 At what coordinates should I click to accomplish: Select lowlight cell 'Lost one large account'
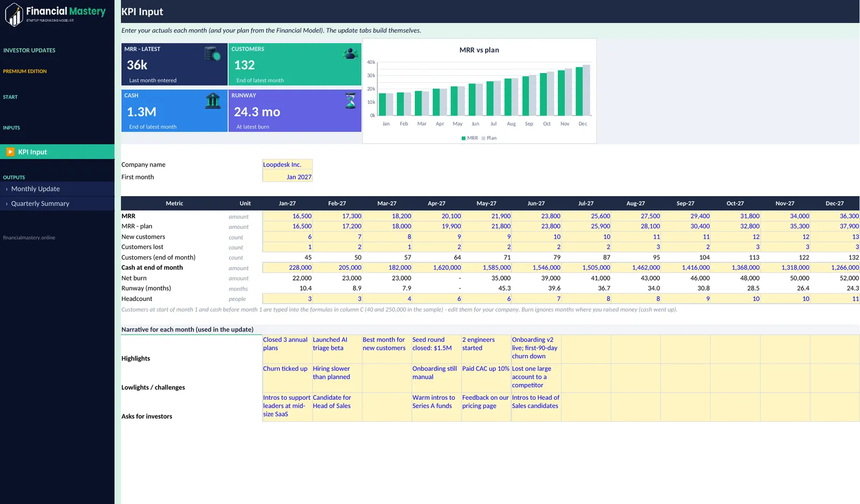536,378
